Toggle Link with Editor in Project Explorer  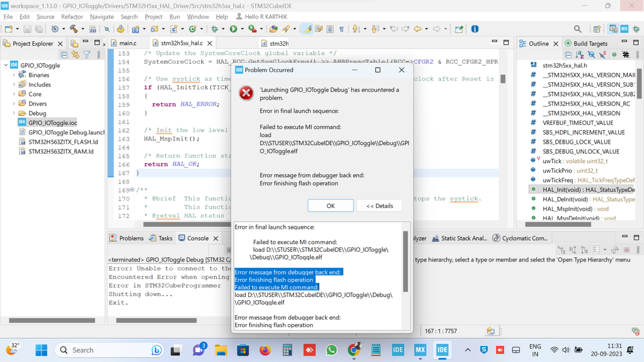tap(75, 55)
